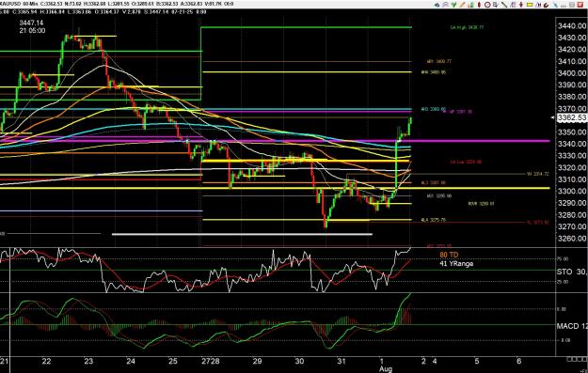Select the red marker tool icon
The width and height of the screenshot is (588, 373).
click(x=479, y=5)
